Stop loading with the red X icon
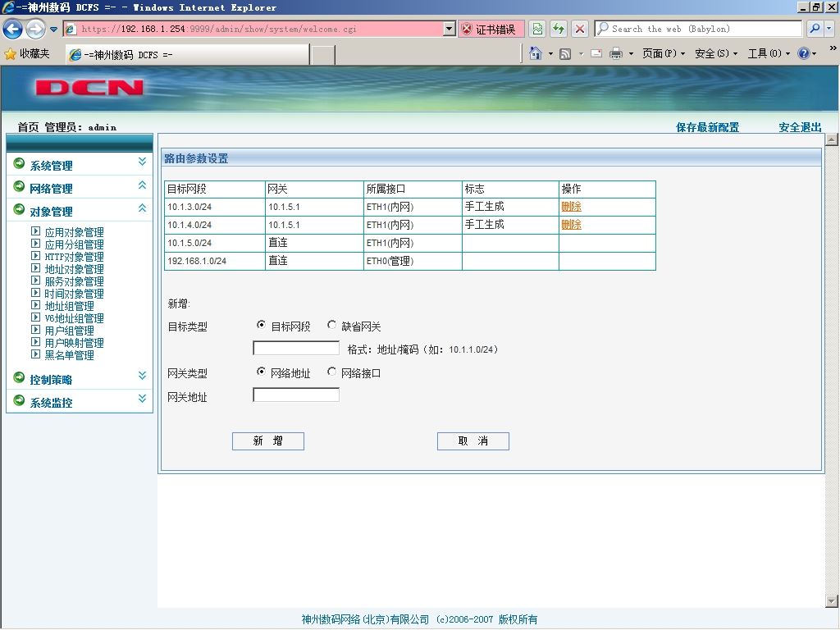This screenshot has width=840, height=630. pyautogui.click(x=580, y=29)
